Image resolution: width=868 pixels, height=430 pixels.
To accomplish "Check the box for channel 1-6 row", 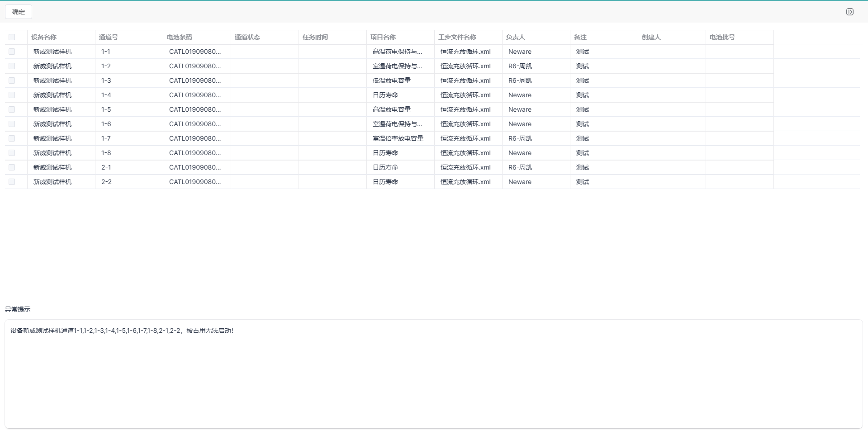I will (12, 124).
